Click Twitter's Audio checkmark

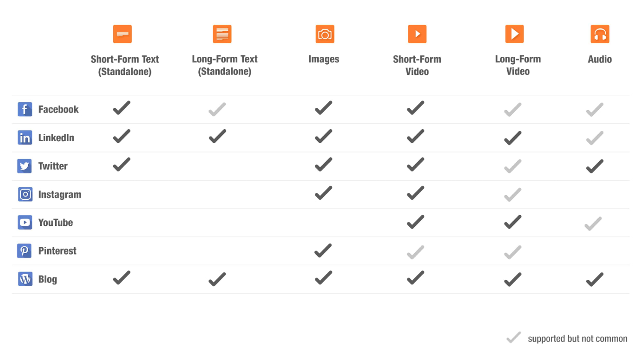pyautogui.click(x=595, y=166)
